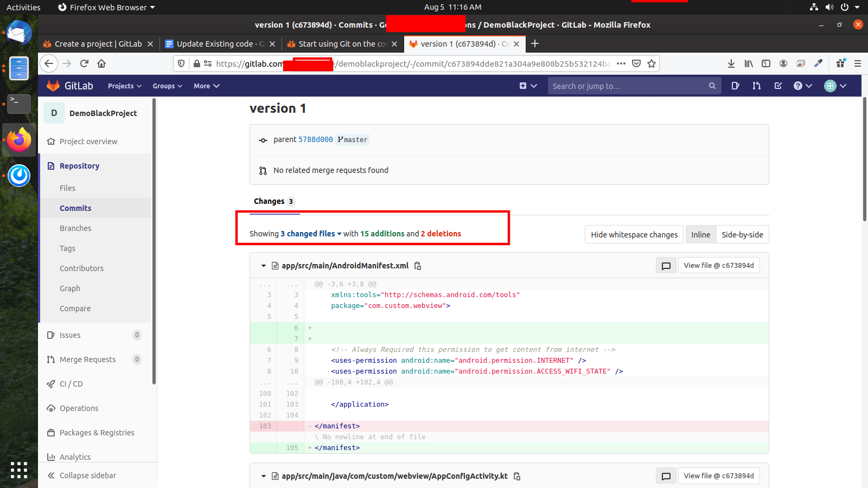Switch to the Create a project tab
The width and height of the screenshot is (868, 488).
pyautogui.click(x=98, y=44)
